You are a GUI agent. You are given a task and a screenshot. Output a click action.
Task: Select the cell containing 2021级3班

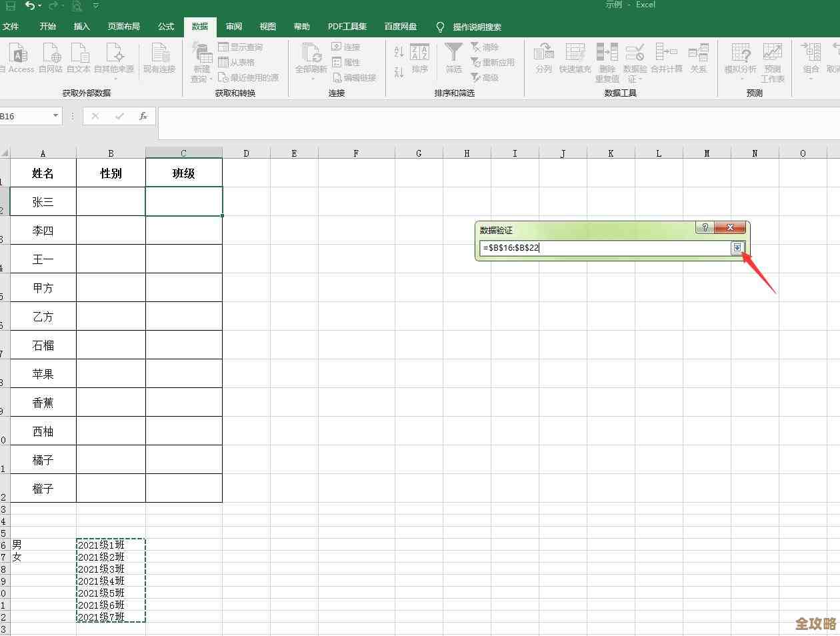pos(110,569)
